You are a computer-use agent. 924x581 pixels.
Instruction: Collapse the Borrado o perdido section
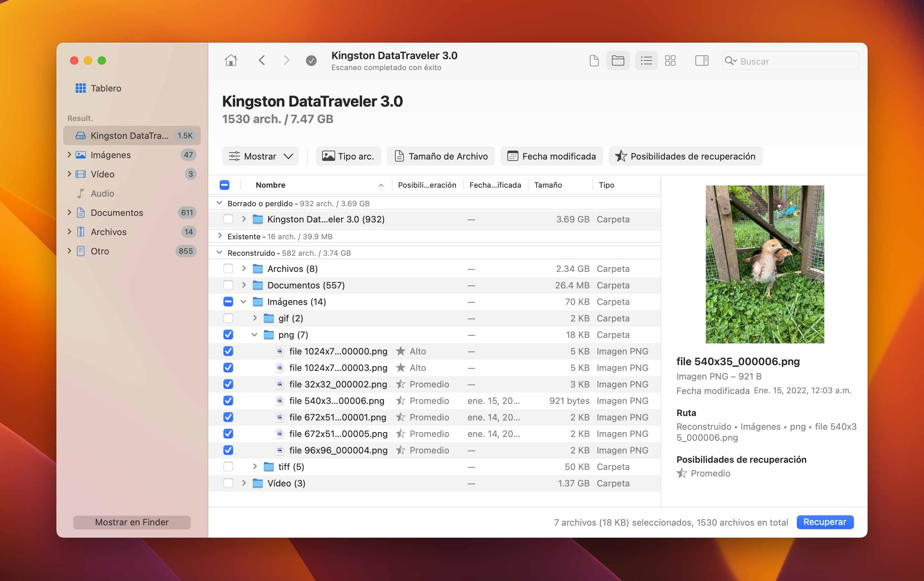pyautogui.click(x=220, y=203)
